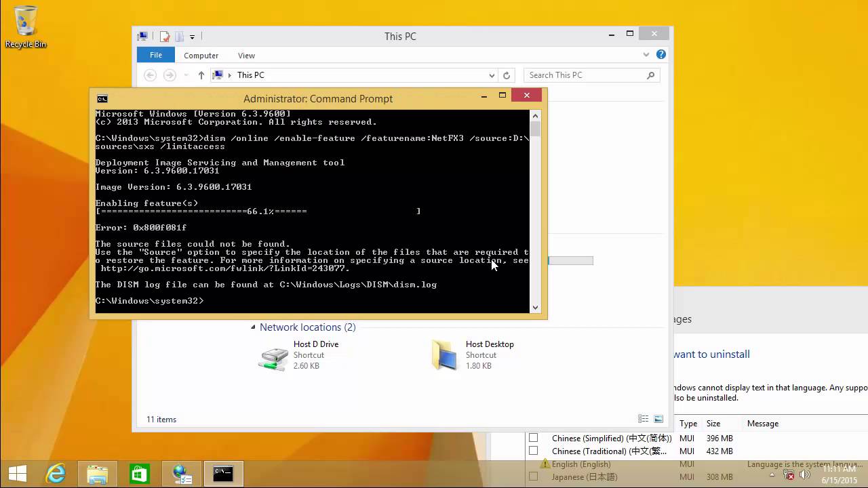Image resolution: width=868 pixels, height=488 pixels.
Task: Open address bar history dropdown
Action: click(x=492, y=75)
